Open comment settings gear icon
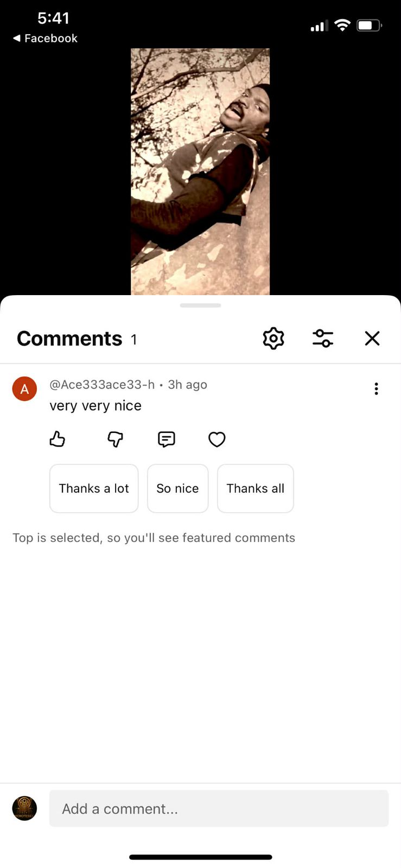 coord(273,339)
